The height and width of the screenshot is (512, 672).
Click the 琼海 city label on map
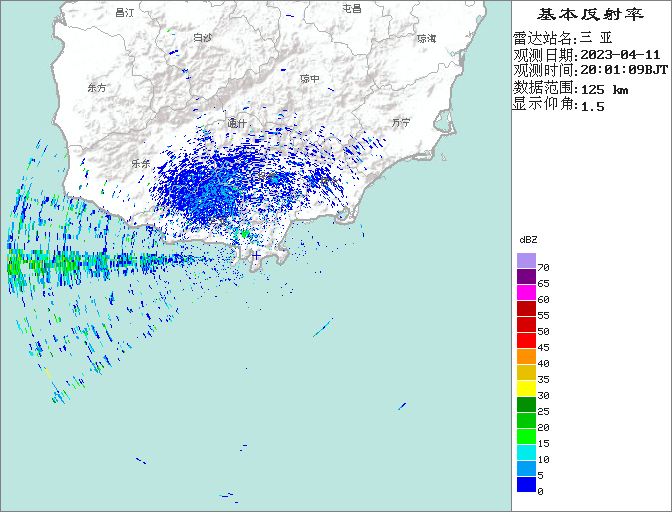pos(426,39)
